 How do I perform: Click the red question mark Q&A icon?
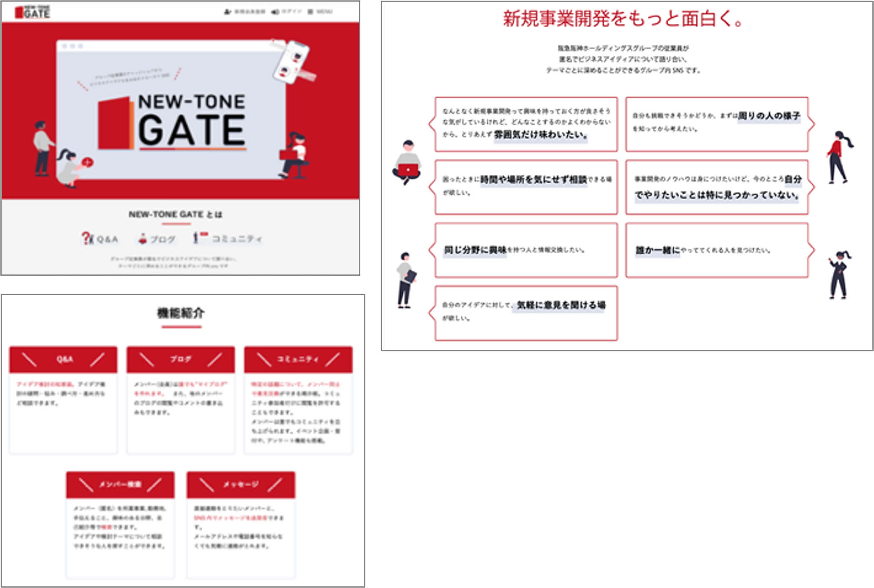pos(87,238)
